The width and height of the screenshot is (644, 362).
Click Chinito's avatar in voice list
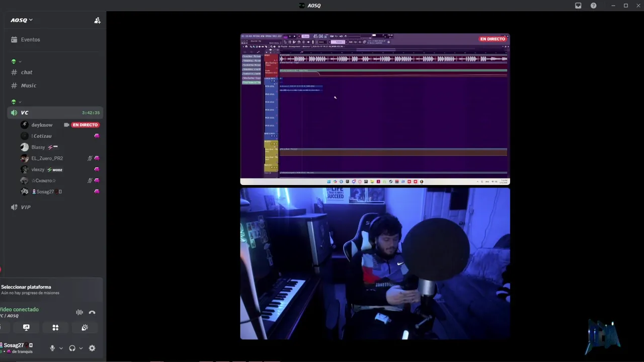[24, 180]
